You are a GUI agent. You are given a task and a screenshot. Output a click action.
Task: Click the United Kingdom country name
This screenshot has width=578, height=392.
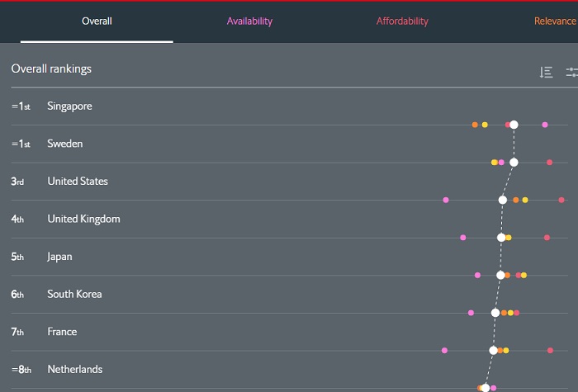83,220
